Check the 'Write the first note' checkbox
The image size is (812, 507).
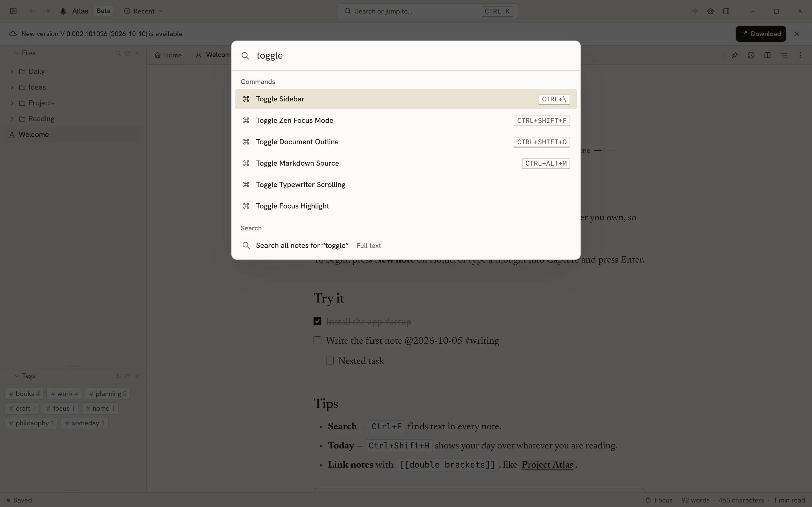click(317, 340)
